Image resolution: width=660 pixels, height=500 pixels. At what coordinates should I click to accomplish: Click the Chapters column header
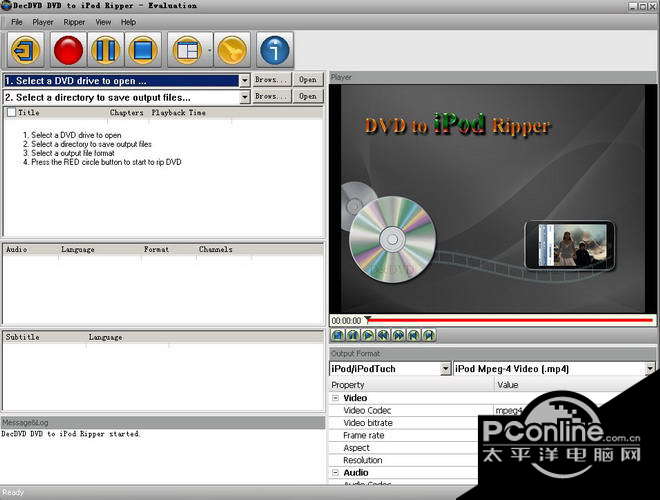(x=127, y=112)
